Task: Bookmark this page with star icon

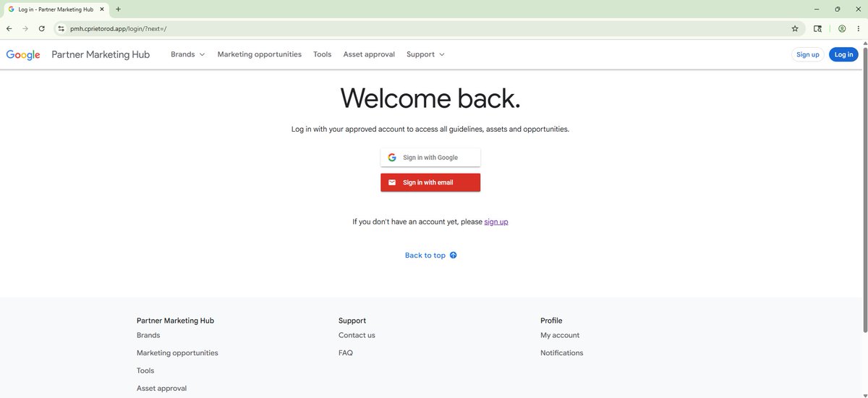Action: [795, 29]
